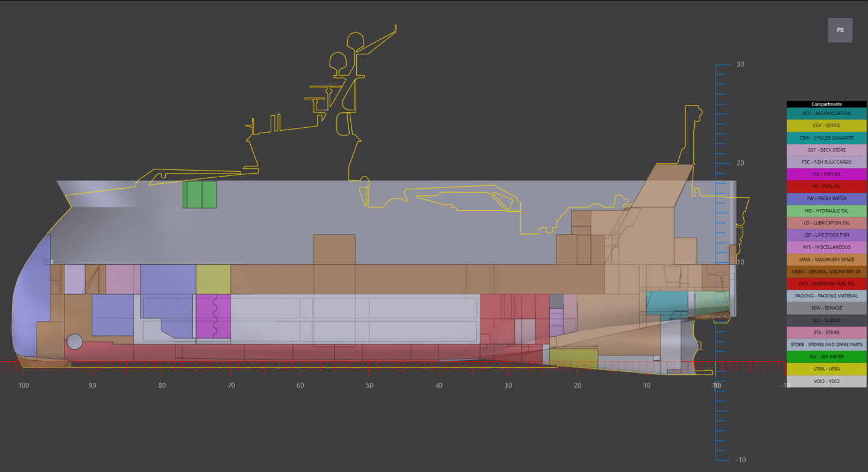Select the FW - Fresh Water color swatch
Image resolution: width=868 pixels, height=472 pixels.
pyautogui.click(x=826, y=198)
